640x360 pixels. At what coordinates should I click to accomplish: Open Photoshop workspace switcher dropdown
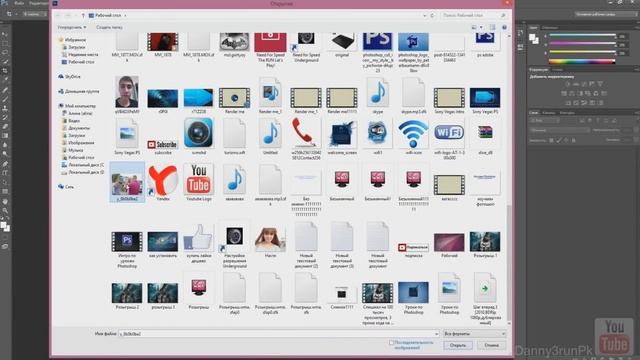[607, 14]
